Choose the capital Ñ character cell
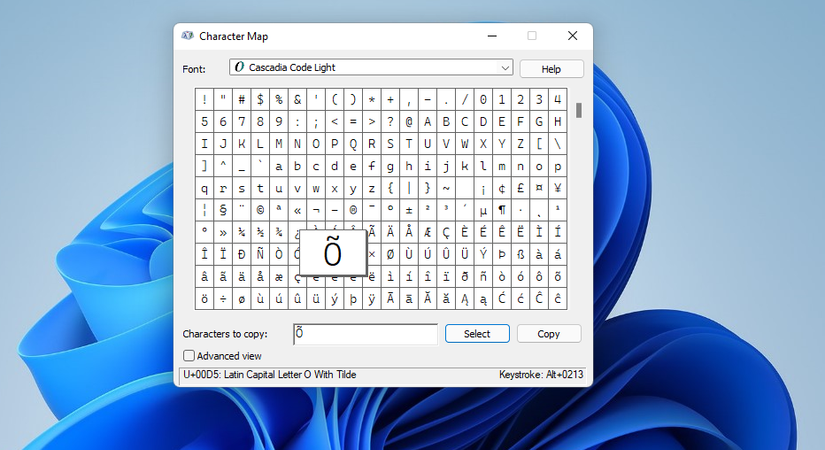 (x=260, y=254)
